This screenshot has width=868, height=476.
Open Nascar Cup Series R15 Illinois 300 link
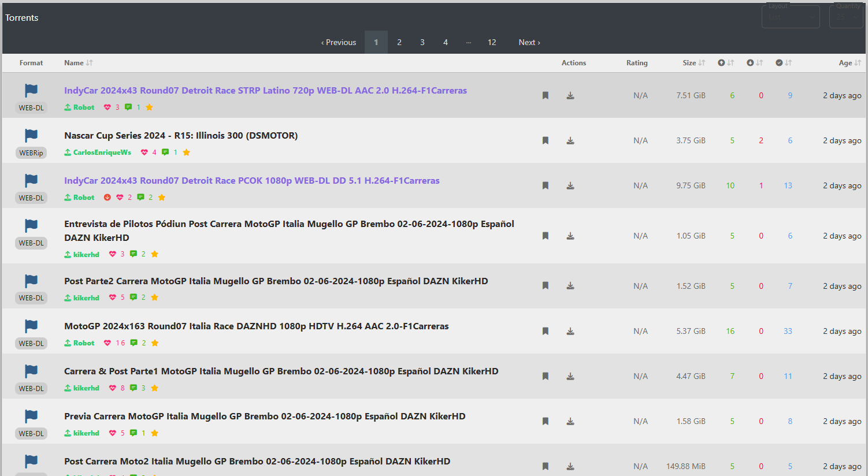[x=181, y=136]
